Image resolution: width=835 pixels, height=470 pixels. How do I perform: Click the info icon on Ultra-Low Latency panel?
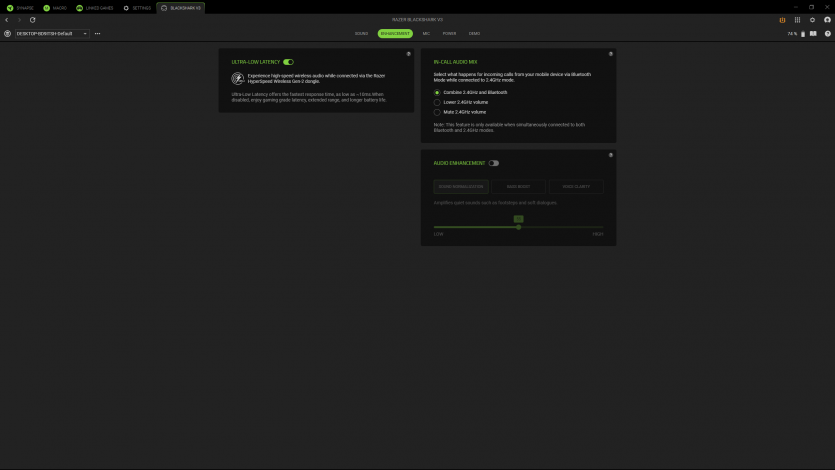(x=408, y=54)
